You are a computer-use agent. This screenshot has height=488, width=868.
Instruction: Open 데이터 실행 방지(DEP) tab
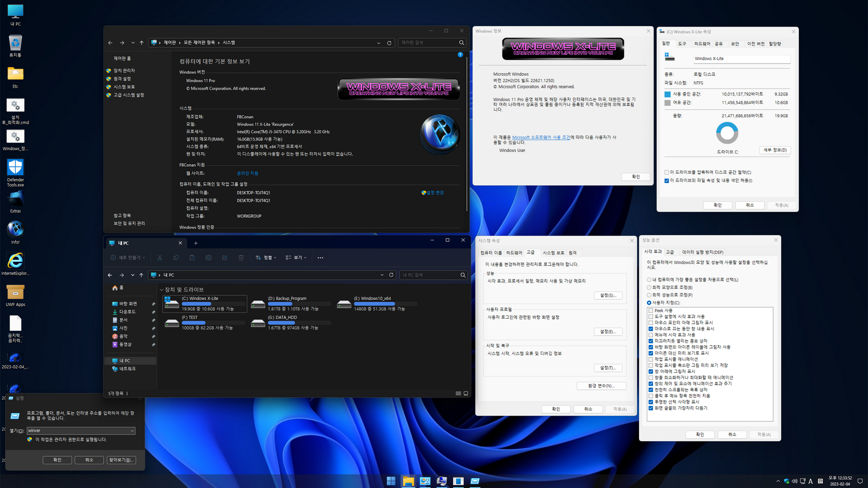(x=703, y=252)
